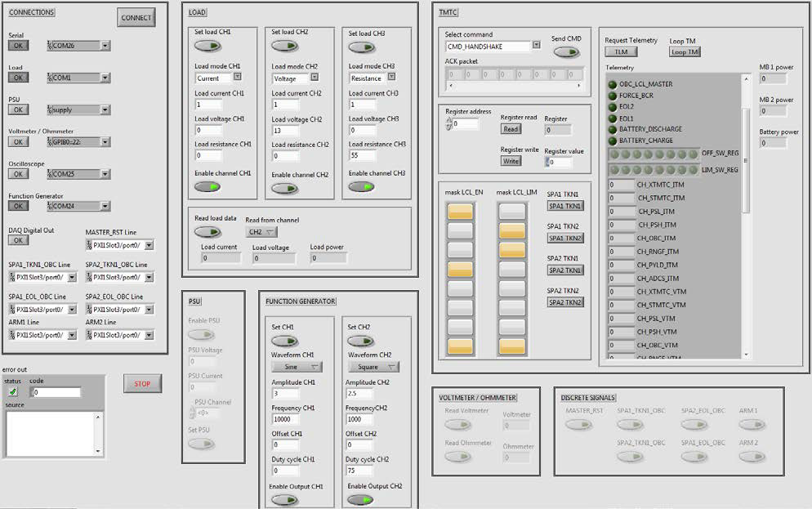
Task: Click the Set load CH1 indicator button
Action: (x=207, y=46)
